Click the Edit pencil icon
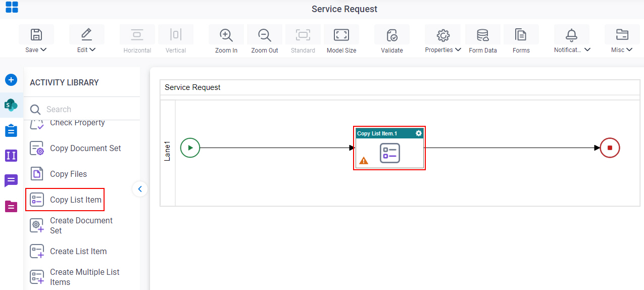 (87, 34)
